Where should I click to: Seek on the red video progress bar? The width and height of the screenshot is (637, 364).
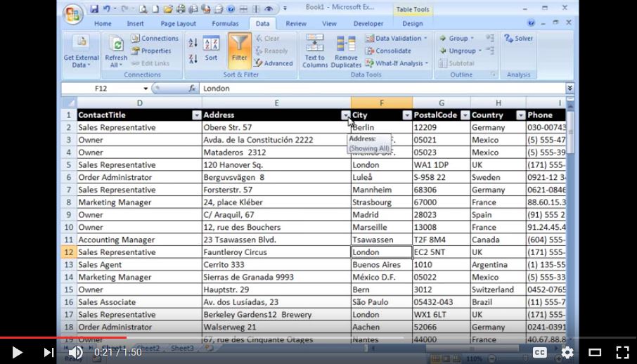pos(63,337)
